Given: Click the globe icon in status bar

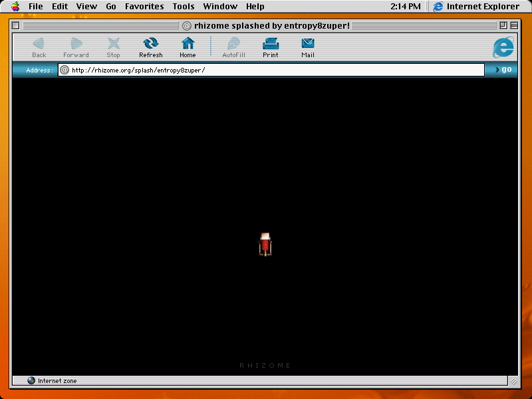Looking at the screenshot, I should (x=31, y=380).
